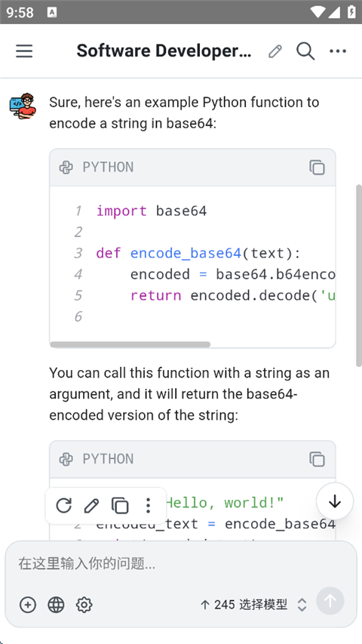Edit the conversation title with pencil icon

275,51
